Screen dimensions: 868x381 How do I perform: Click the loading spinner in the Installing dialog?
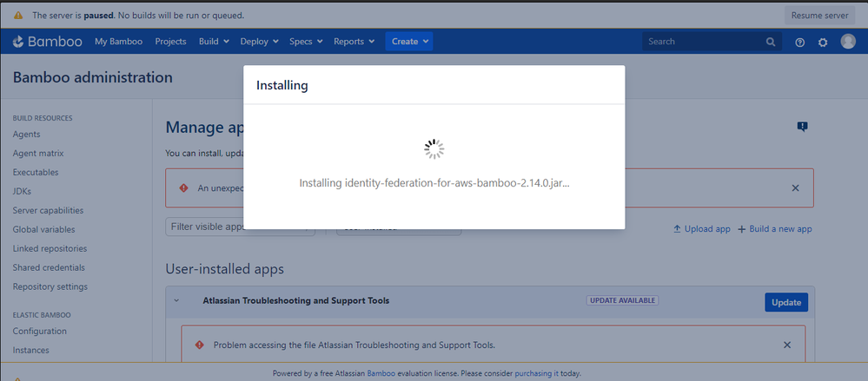coord(434,149)
